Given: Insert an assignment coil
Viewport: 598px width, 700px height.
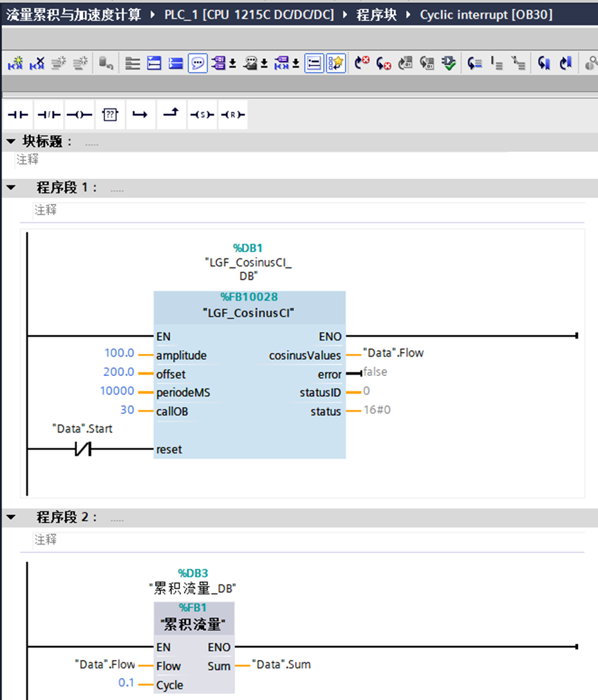Looking at the screenshot, I should coord(80,115).
